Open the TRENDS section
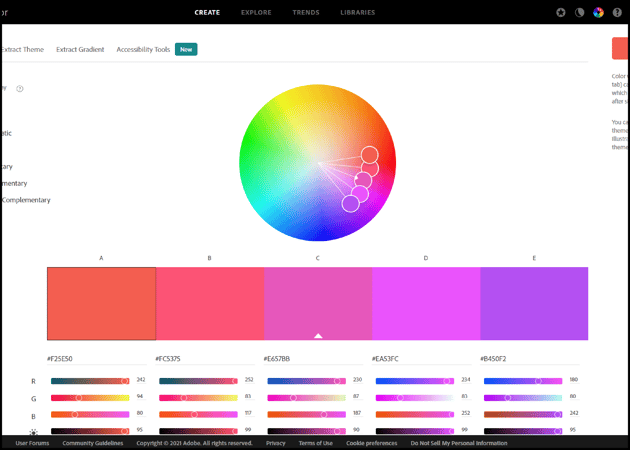The image size is (630, 450). click(306, 12)
